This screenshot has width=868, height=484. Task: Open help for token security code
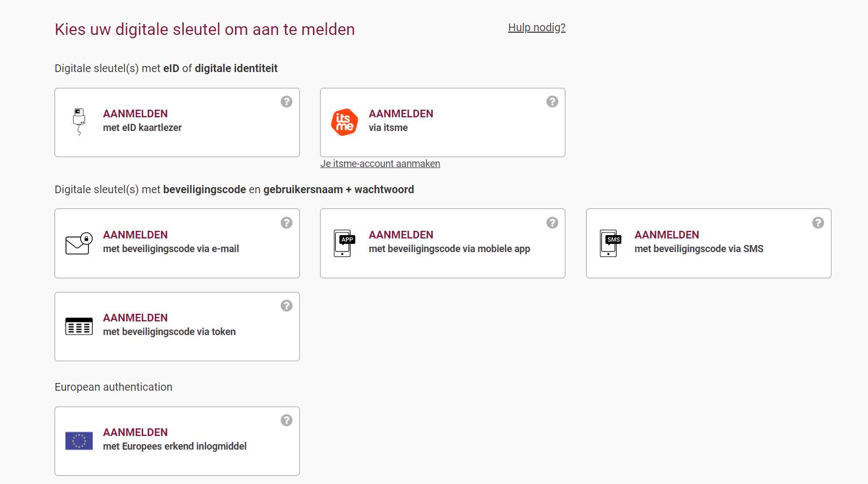pos(286,306)
